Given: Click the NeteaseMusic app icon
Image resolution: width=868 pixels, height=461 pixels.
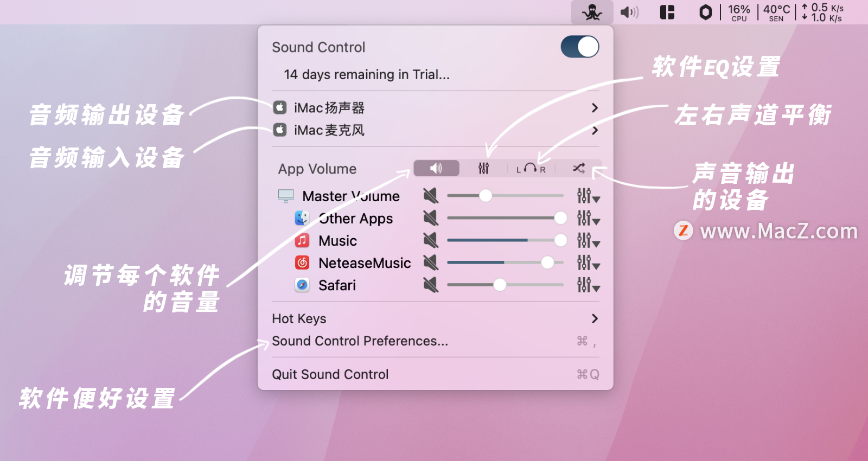Looking at the screenshot, I should 302,262.
